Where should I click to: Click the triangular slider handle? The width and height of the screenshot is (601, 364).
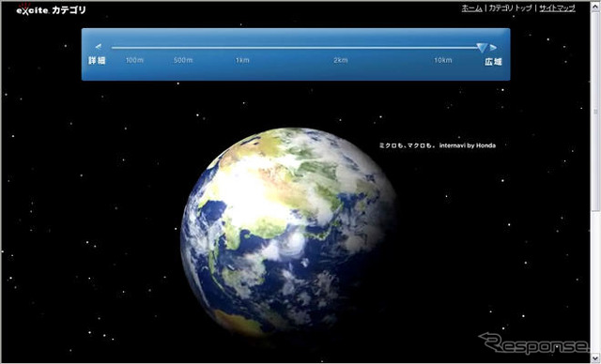click(x=482, y=48)
